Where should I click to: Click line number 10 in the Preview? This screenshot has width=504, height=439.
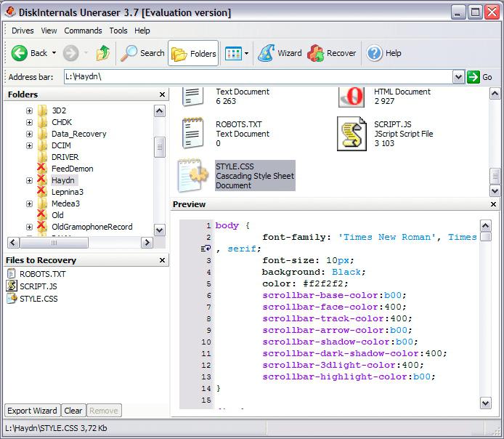[206, 342]
